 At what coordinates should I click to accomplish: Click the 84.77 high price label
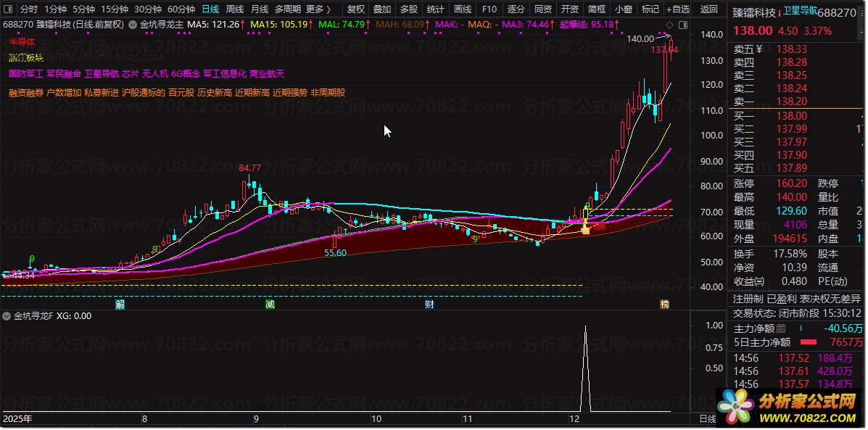(x=250, y=168)
